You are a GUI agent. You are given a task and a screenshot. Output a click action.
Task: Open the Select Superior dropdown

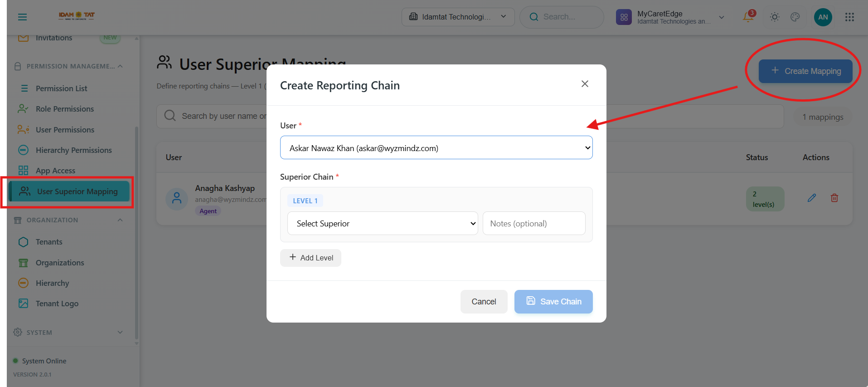tap(383, 223)
